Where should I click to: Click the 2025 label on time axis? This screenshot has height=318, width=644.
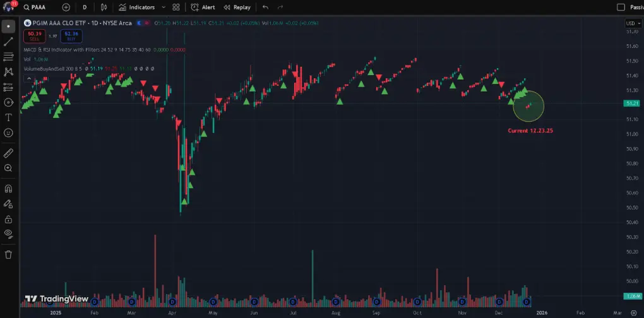point(56,313)
